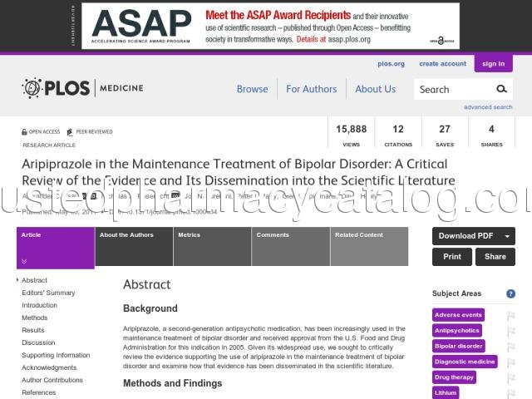The width and height of the screenshot is (532, 399).
Task: Jump to Abstract in the sidebar
Action: [x=34, y=280]
